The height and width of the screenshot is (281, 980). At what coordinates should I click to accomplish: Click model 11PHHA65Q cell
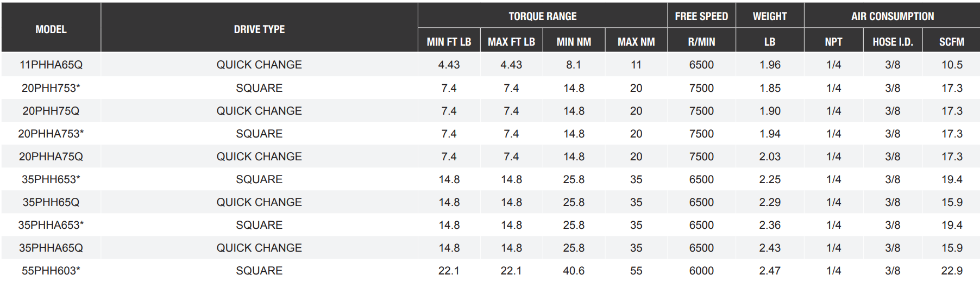pyautogui.click(x=51, y=65)
